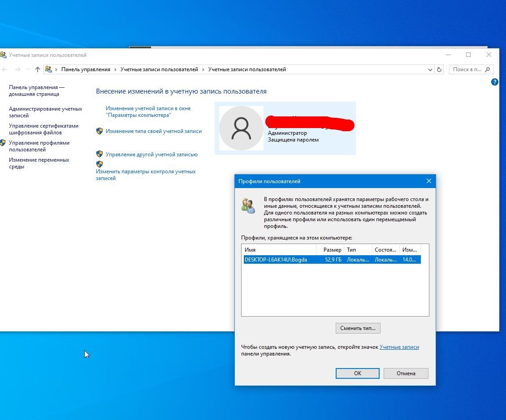506x420 pixels.
Task: Open the recent locations dropdown arrow
Action: pos(28,69)
